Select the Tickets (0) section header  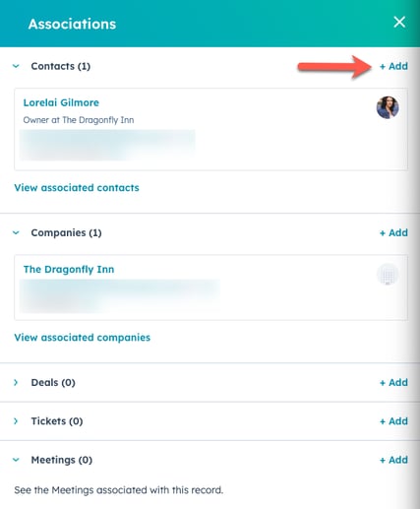coord(57,421)
